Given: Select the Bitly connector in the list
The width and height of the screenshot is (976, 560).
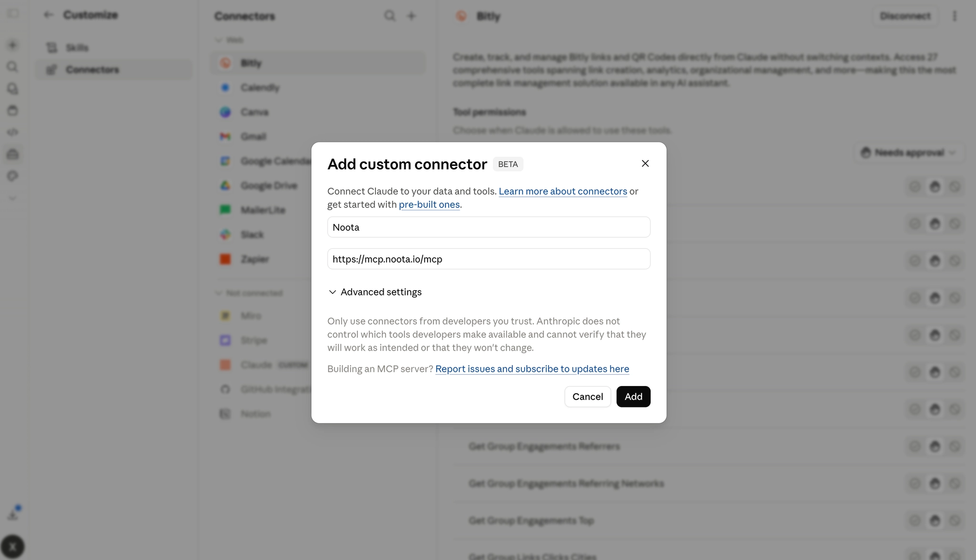Looking at the screenshot, I should click(318, 63).
